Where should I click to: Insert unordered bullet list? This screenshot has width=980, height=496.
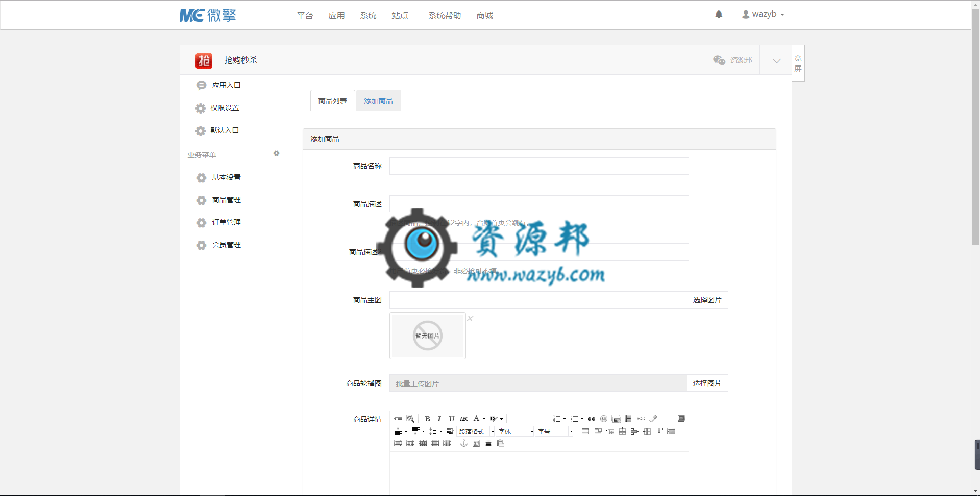(574, 419)
